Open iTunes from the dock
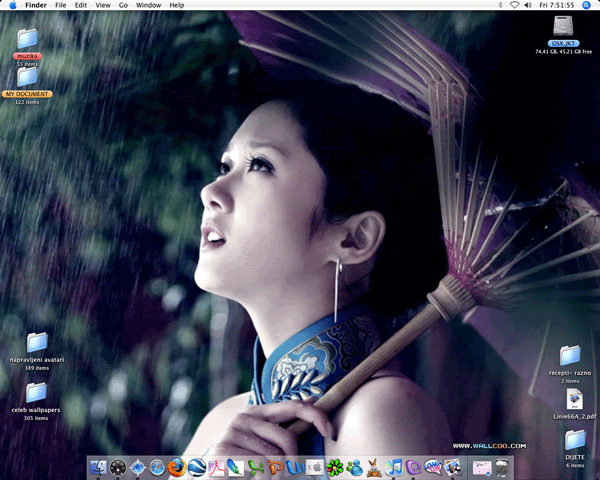 [394, 467]
